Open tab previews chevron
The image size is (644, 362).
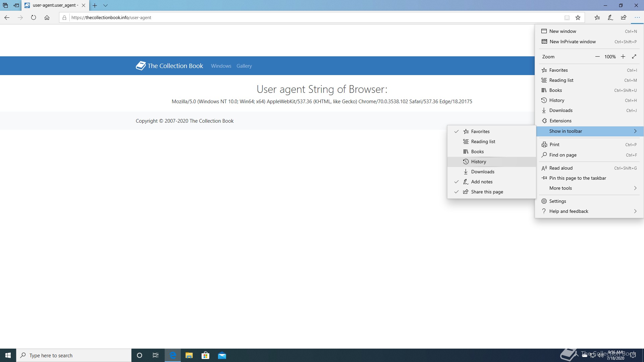point(105,5)
